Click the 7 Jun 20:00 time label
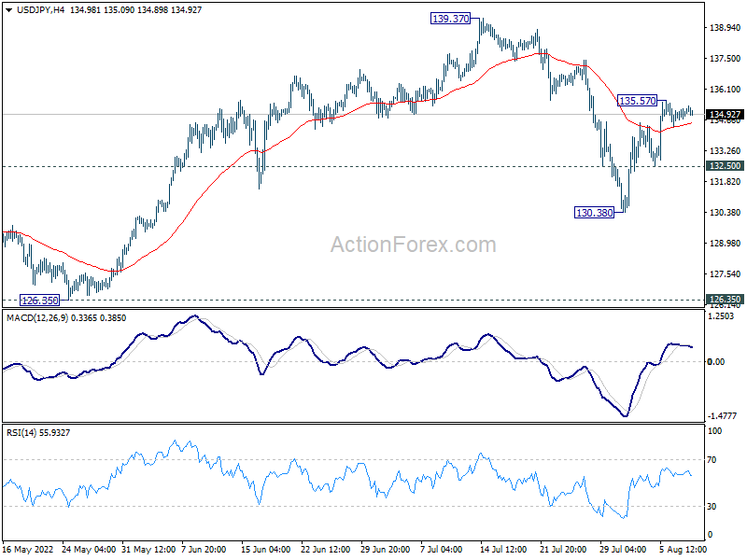 pyautogui.click(x=204, y=549)
